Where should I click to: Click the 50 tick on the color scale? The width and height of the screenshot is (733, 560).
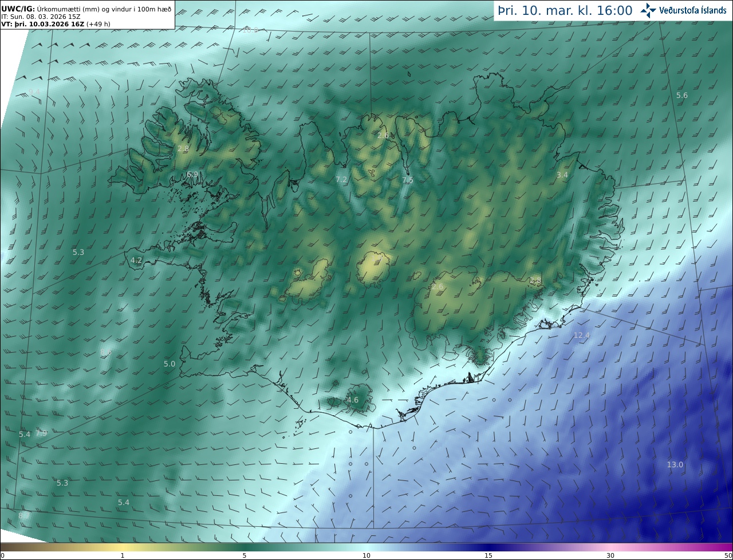[x=728, y=555]
